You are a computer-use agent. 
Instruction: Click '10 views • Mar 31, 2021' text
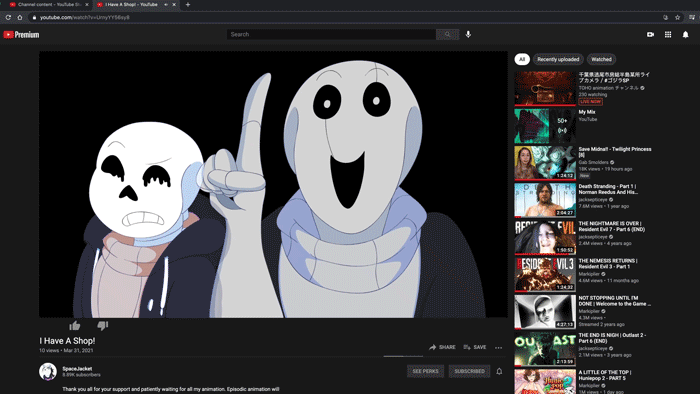point(66,351)
